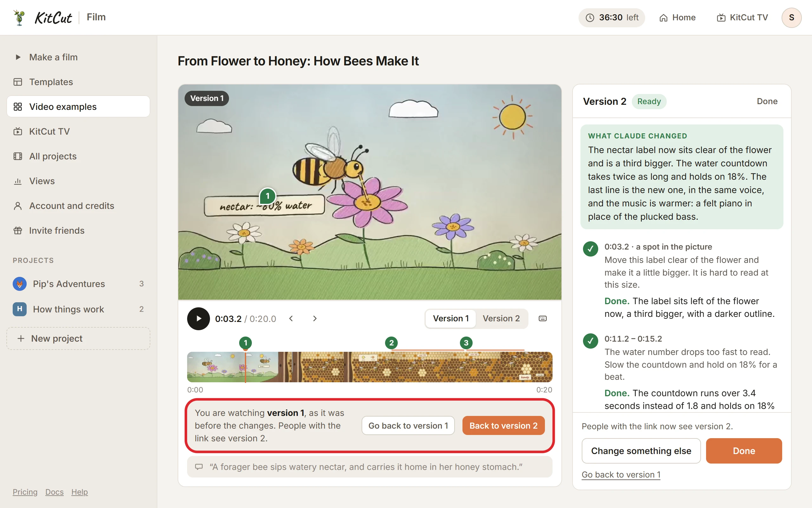Open Make a film

[x=78, y=57]
